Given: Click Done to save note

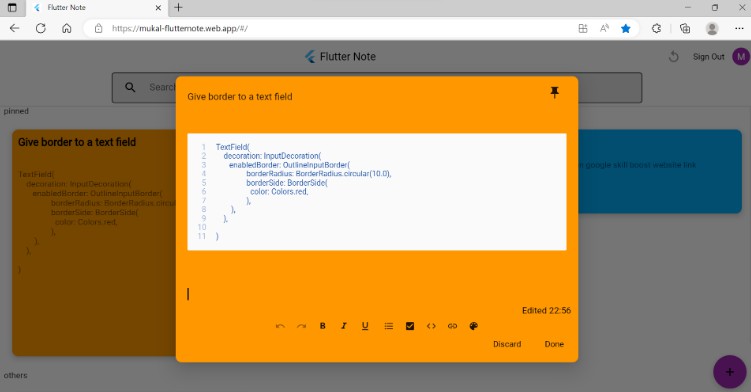Looking at the screenshot, I should pos(554,344).
